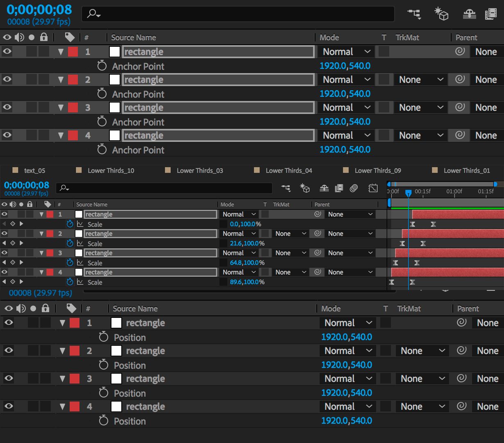Collapse layer 2 triangle in Position panel
The height and width of the screenshot is (443, 504).
coord(63,351)
